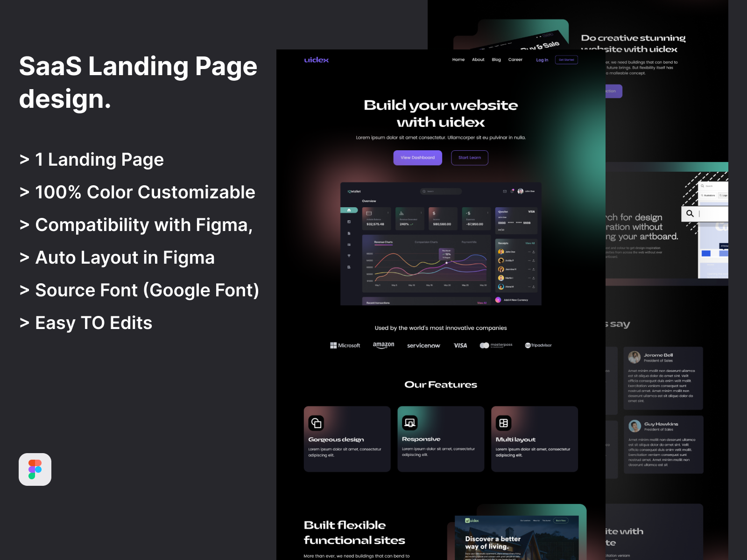The height and width of the screenshot is (560, 747).
Task: Click the Responsive feature icon
Action: 410,423
